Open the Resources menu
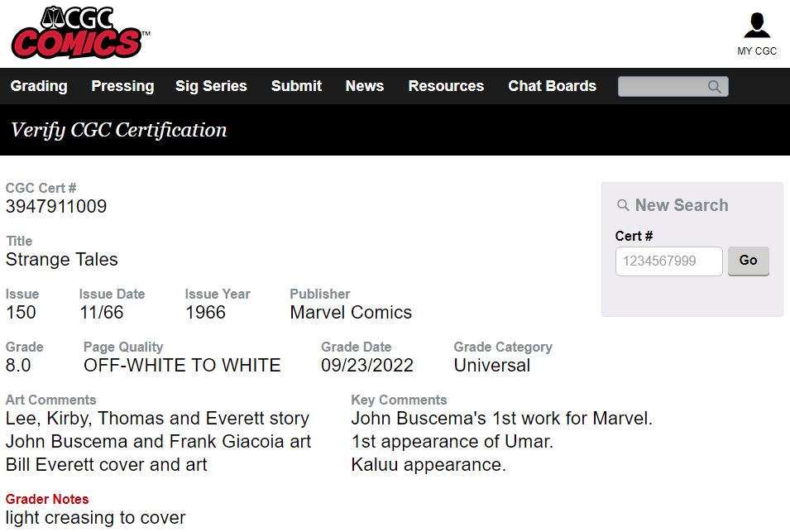Viewport: 790px width, 532px height. 446,86
